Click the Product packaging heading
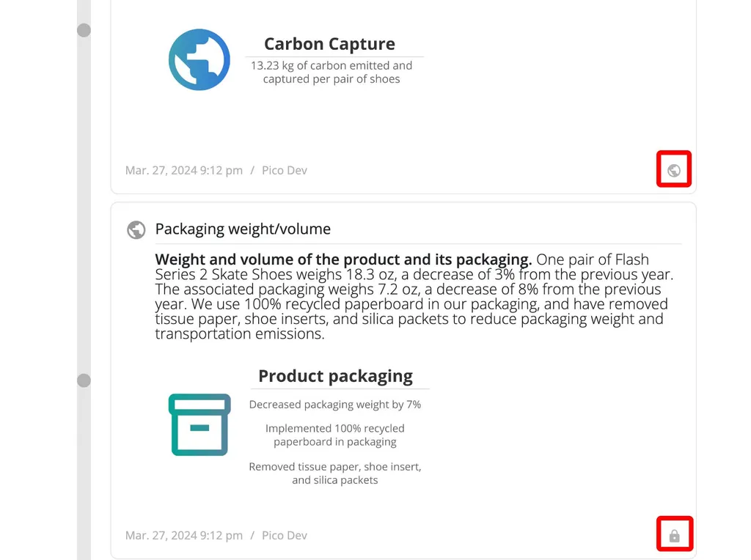Image resolution: width=751 pixels, height=560 pixels. [335, 376]
